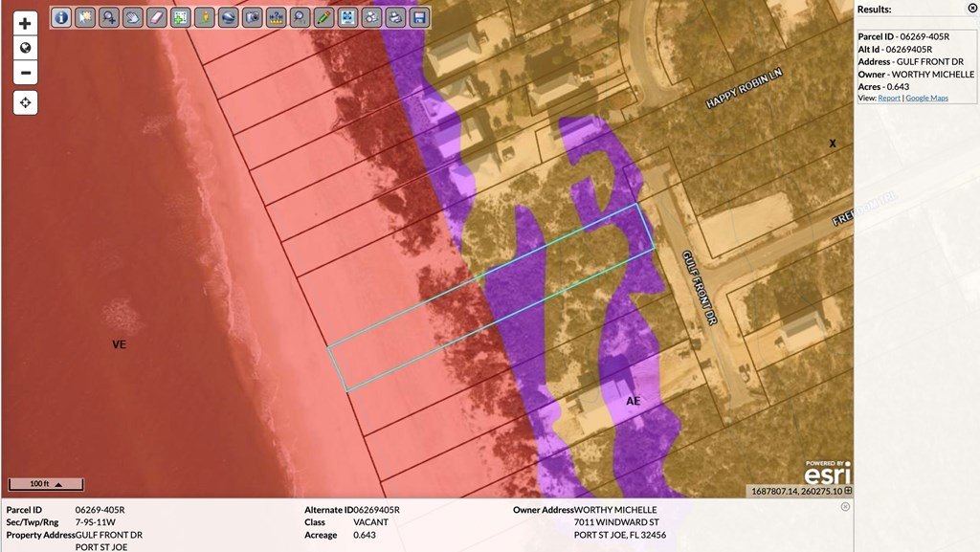980x552 pixels.
Task: Click the zoom in magnifier tool
Action: coord(110,17)
